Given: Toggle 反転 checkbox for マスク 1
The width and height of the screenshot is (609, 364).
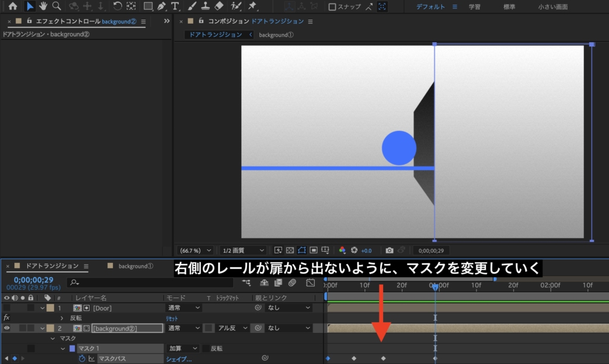Looking at the screenshot, I should tap(206, 349).
